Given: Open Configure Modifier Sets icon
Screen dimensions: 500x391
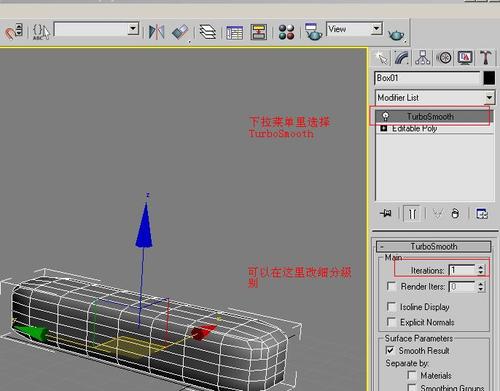Looking at the screenshot, I should (482, 214).
